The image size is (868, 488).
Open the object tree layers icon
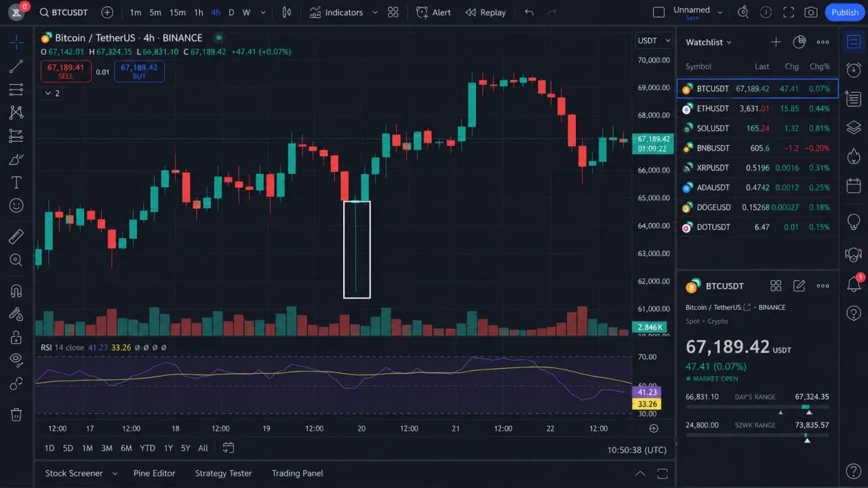pos(854,127)
